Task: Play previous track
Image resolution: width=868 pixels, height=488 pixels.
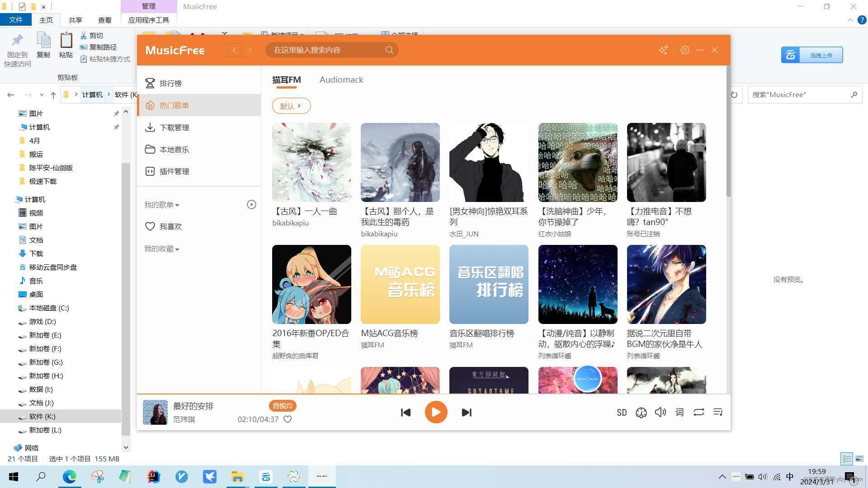Action: tap(406, 412)
